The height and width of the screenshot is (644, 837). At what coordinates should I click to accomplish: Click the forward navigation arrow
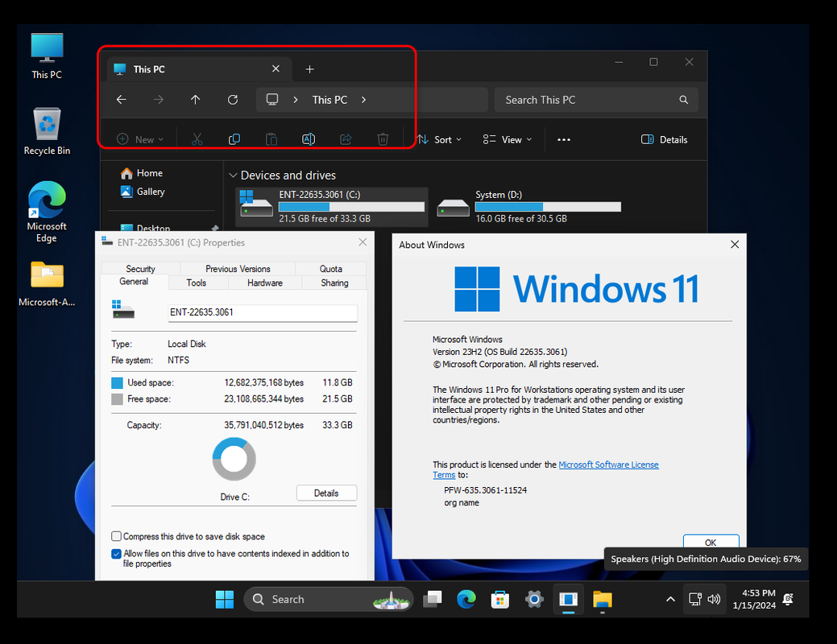click(159, 100)
